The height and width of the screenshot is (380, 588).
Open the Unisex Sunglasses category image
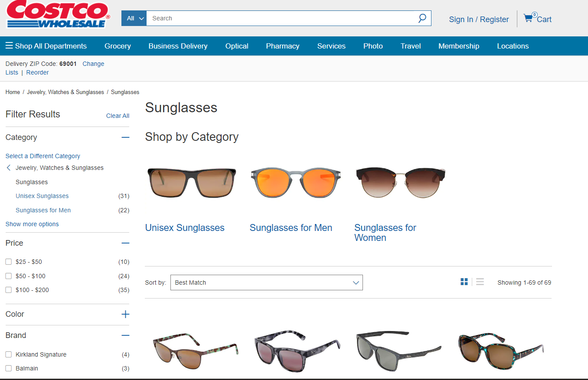192,182
